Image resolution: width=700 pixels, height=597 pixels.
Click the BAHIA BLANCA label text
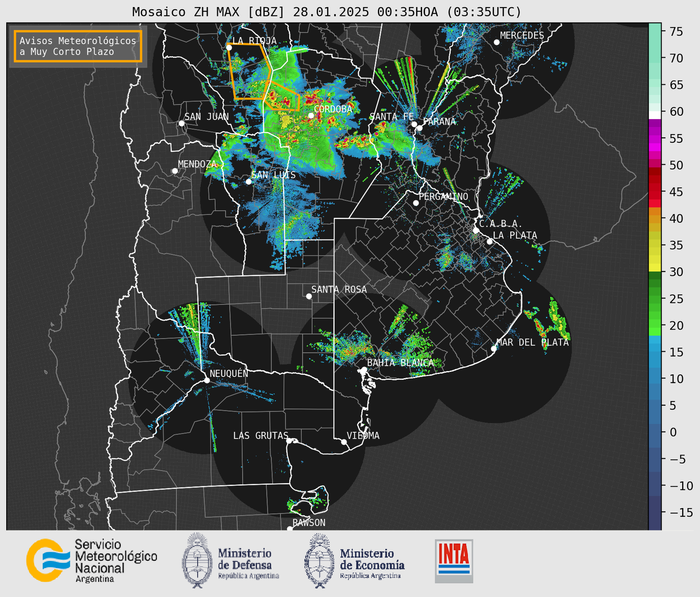click(400, 363)
